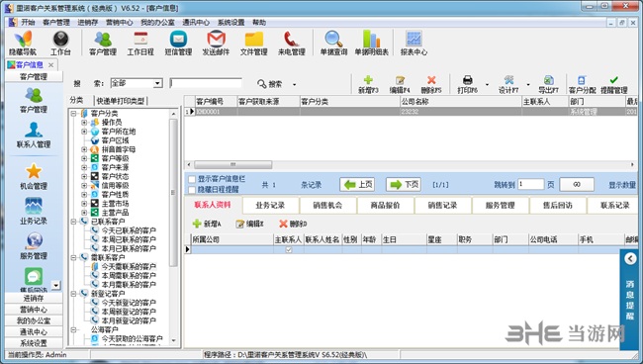Focus the search keyword input field
643x364 pixels.
(206, 83)
